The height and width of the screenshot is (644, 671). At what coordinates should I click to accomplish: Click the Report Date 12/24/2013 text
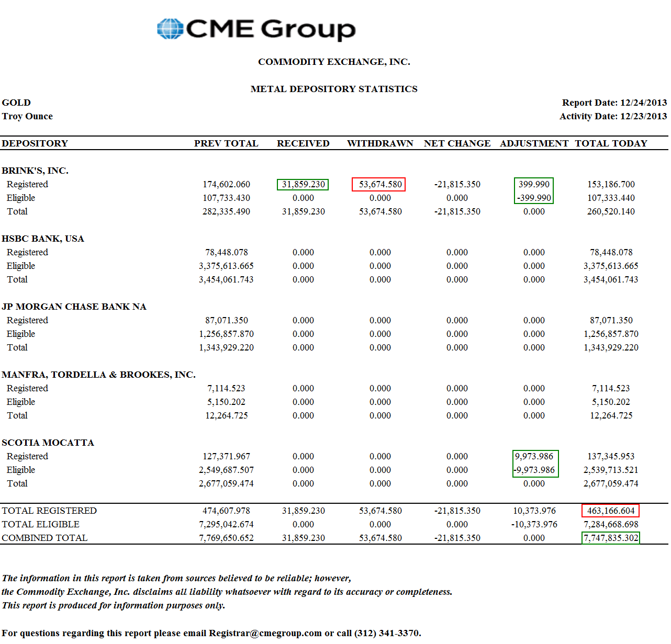(614, 103)
